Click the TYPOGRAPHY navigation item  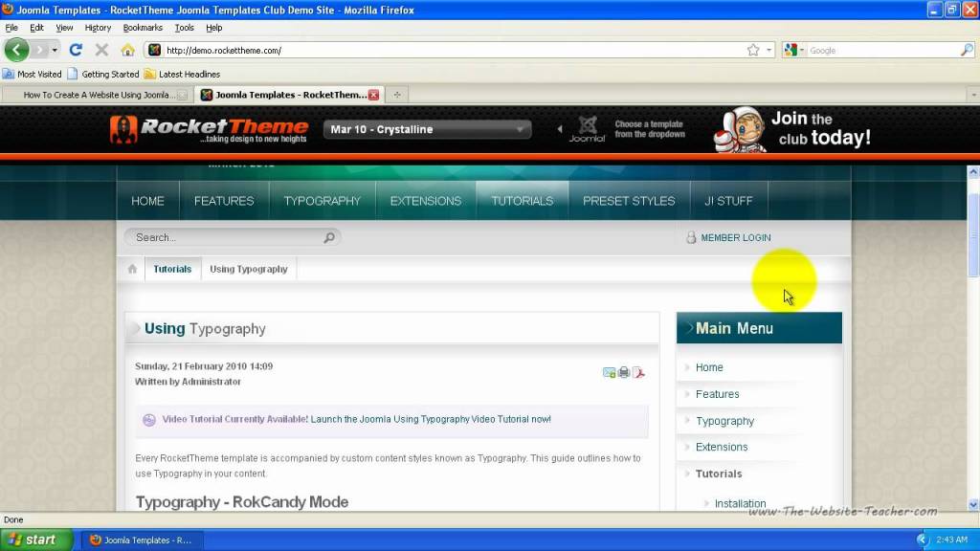322,201
